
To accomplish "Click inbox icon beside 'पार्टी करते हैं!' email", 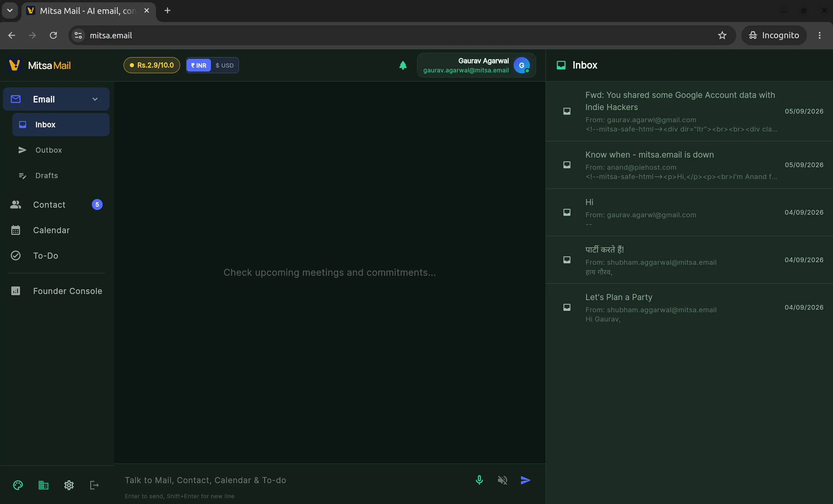I will tap(567, 260).
